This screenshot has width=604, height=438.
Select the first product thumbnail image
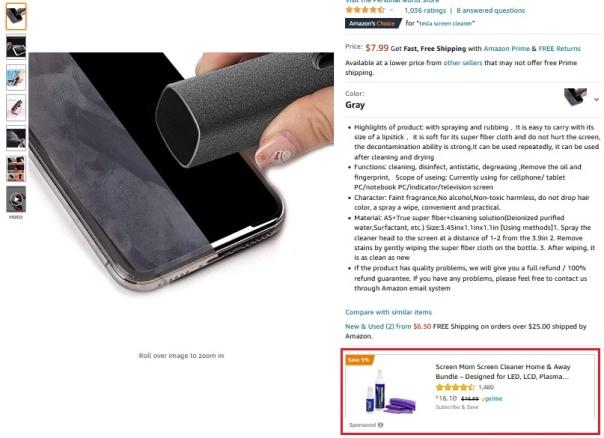[16, 17]
